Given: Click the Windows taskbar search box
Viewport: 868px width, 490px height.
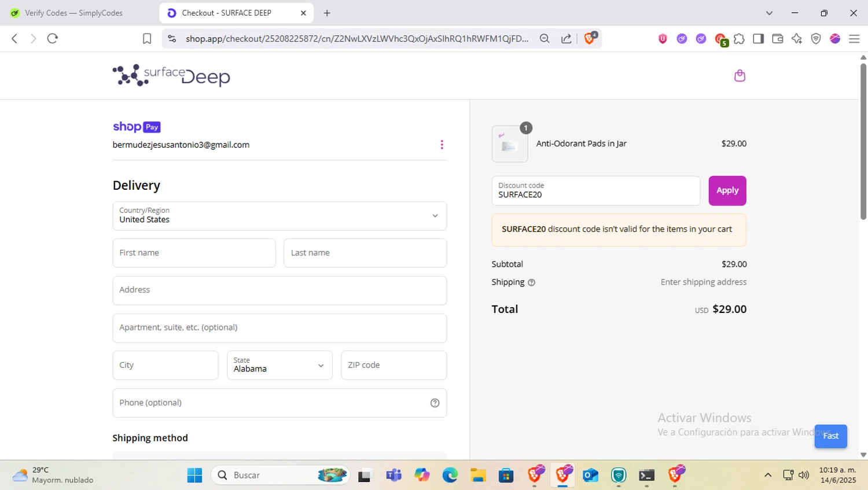Looking at the screenshot, I should pyautogui.click(x=281, y=476).
